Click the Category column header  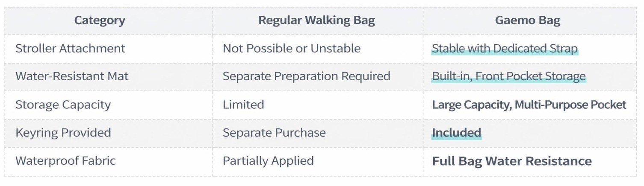[100, 20]
